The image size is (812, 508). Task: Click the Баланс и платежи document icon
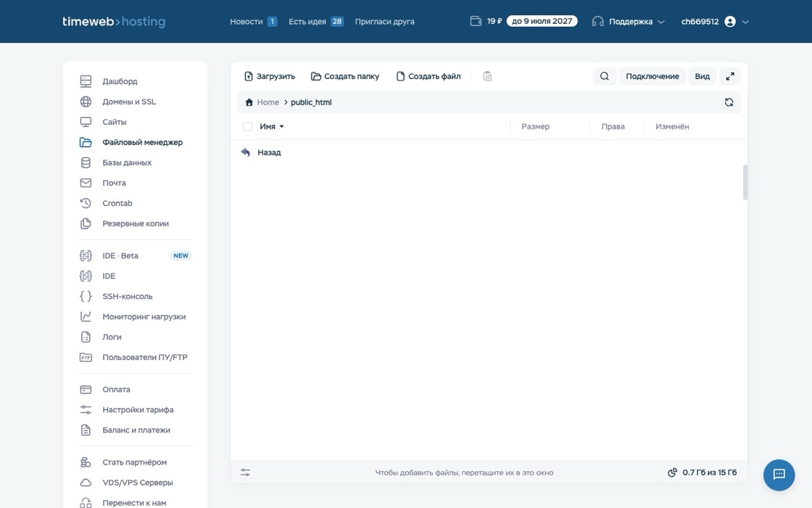tap(86, 430)
